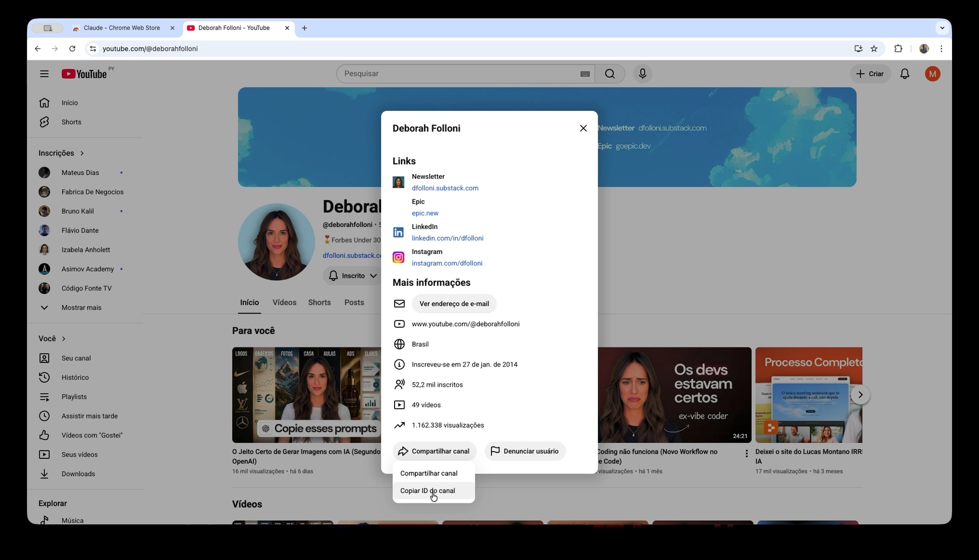Image resolution: width=979 pixels, height=560 pixels.
Task: Close the Deborah Folloni info dialog
Action: 583,128
